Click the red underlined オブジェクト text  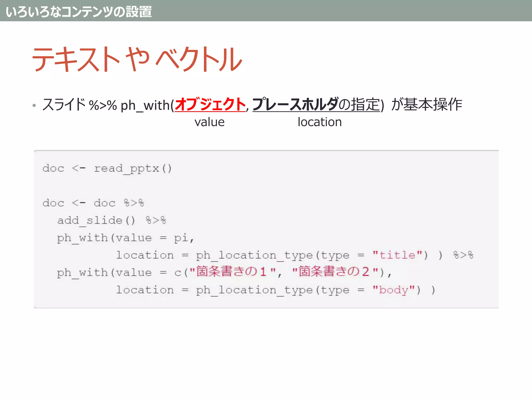click(x=210, y=104)
